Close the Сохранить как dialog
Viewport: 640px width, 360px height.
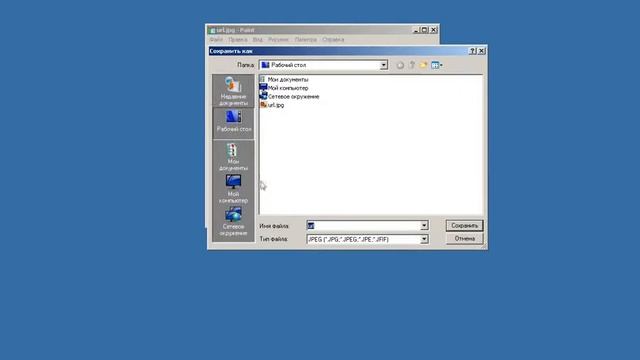(482, 51)
